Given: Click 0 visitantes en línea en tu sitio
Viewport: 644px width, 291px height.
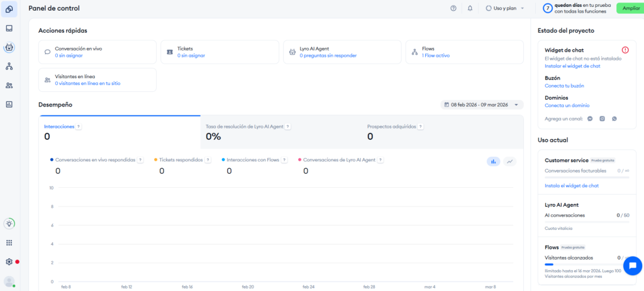Looking at the screenshot, I should [x=87, y=83].
